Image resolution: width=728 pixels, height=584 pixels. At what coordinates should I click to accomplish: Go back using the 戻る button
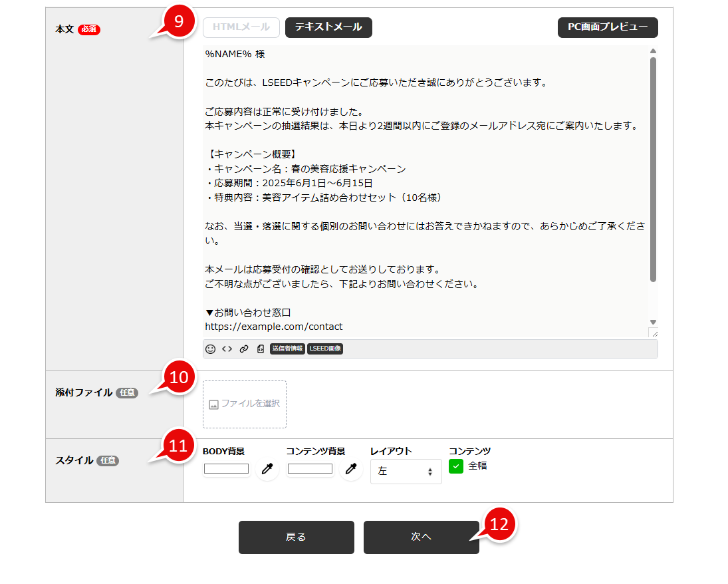pyautogui.click(x=296, y=537)
